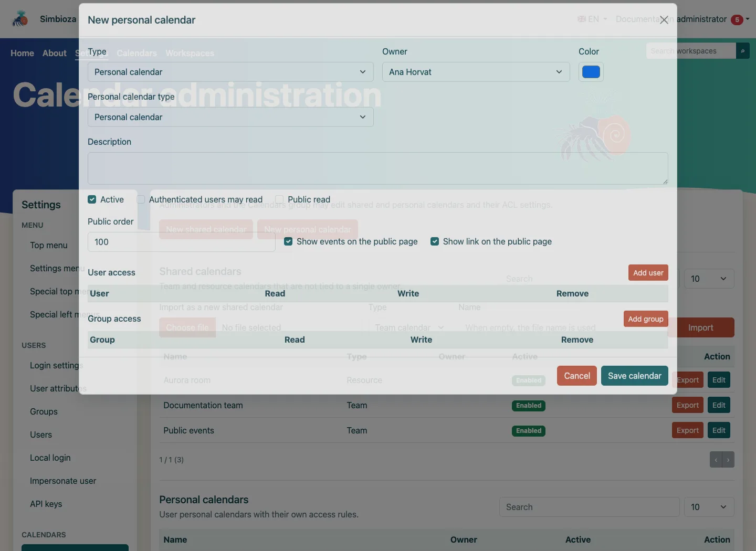The image size is (756, 551).
Task: Open the Personal calendar type dropdown
Action: point(230,117)
